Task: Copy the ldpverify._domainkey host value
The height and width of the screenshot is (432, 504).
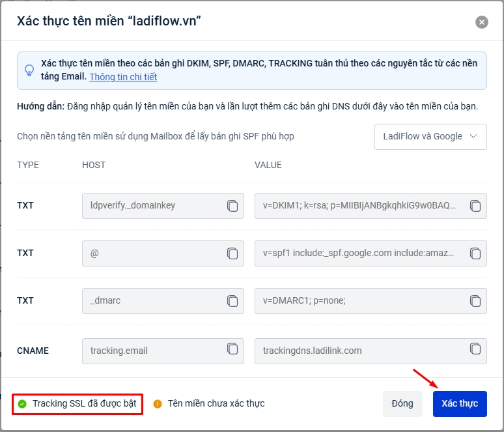Action: pos(232,206)
